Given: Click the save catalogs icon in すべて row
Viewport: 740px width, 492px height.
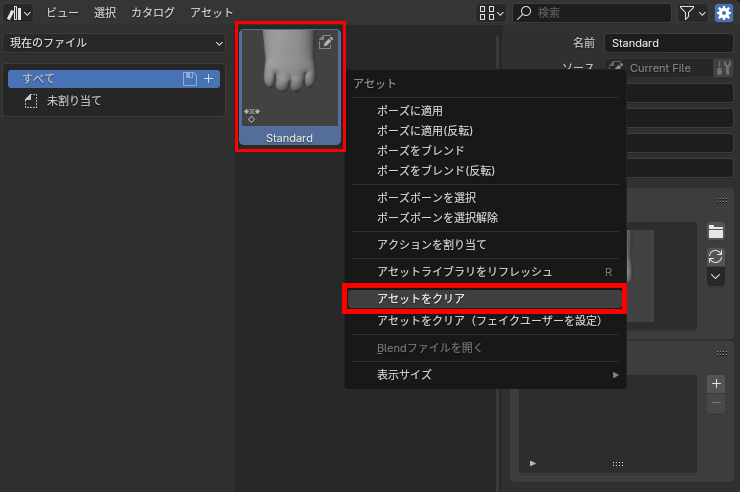Looking at the screenshot, I should tap(190, 78).
